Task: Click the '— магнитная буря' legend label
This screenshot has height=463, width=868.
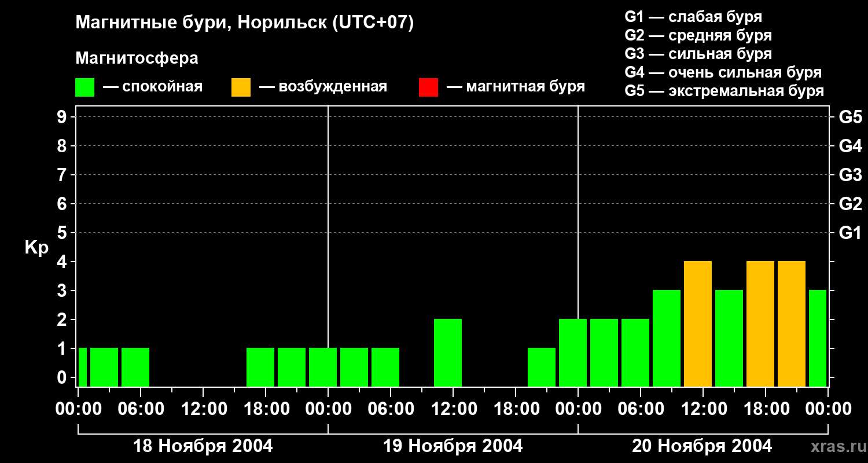Action: click(516, 87)
